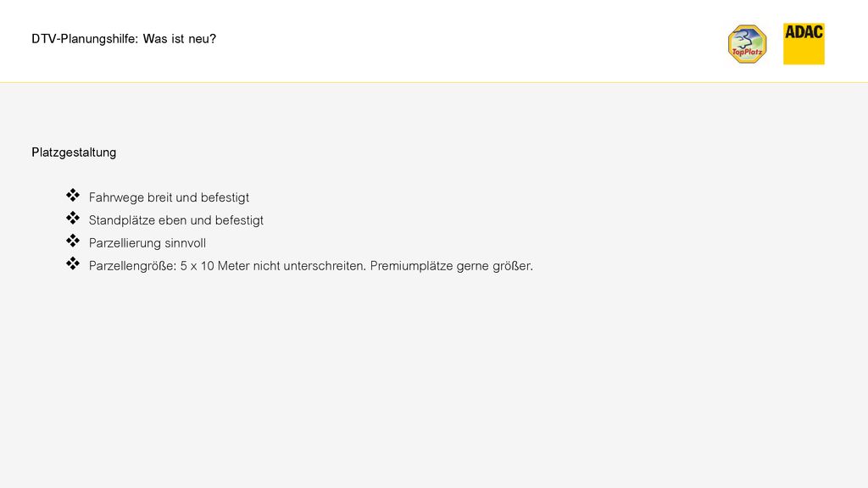Click the Parzellengröße 5 x 10 Meter sentence

coord(227,266)
